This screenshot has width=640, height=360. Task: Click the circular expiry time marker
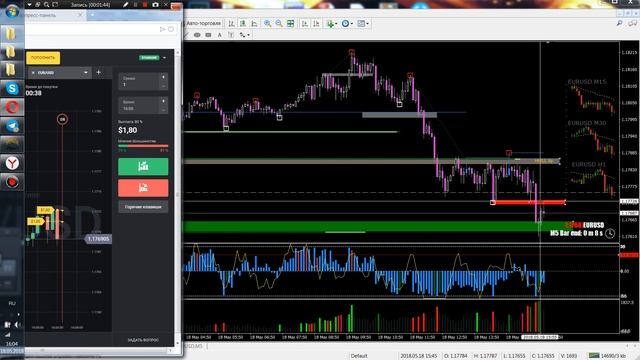click(62, 119)
